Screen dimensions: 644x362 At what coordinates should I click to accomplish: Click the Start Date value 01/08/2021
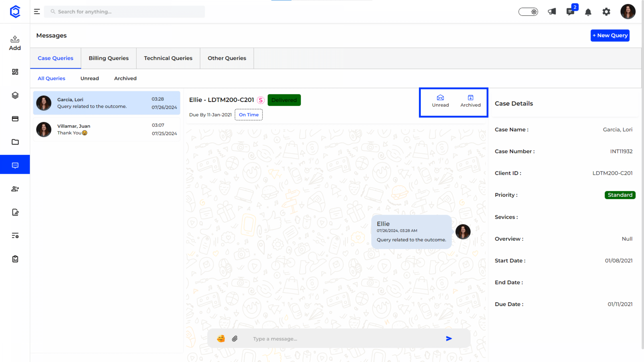point(619,261)
